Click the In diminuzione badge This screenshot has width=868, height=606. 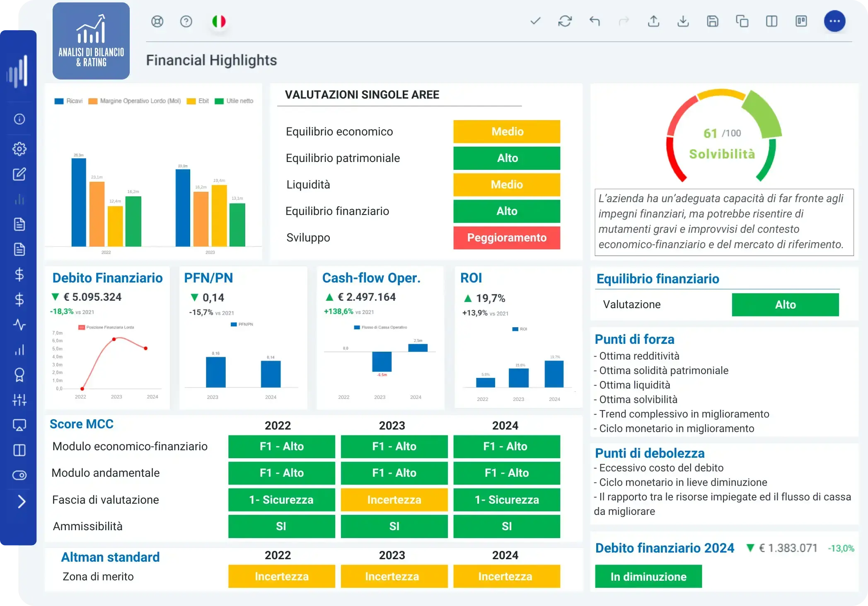648,576
